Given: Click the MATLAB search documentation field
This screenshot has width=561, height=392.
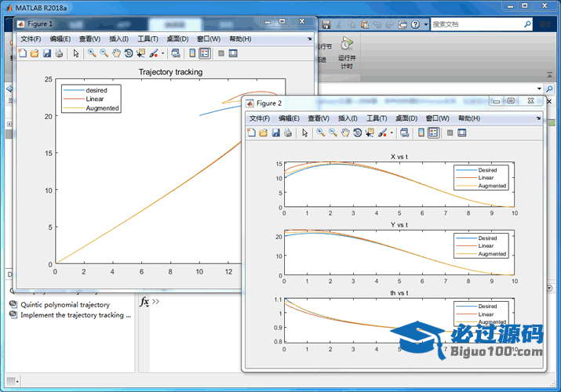Looking at the screenshot, I should 477,24.
